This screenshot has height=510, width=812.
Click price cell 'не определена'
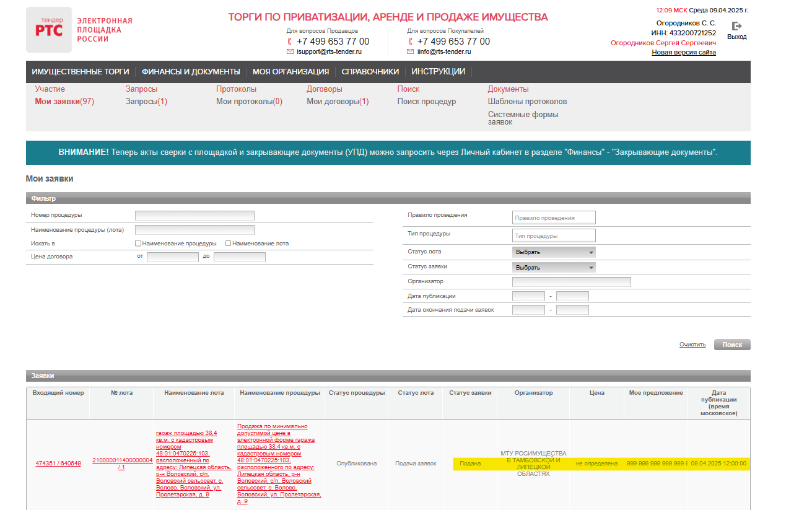point(596,464)
